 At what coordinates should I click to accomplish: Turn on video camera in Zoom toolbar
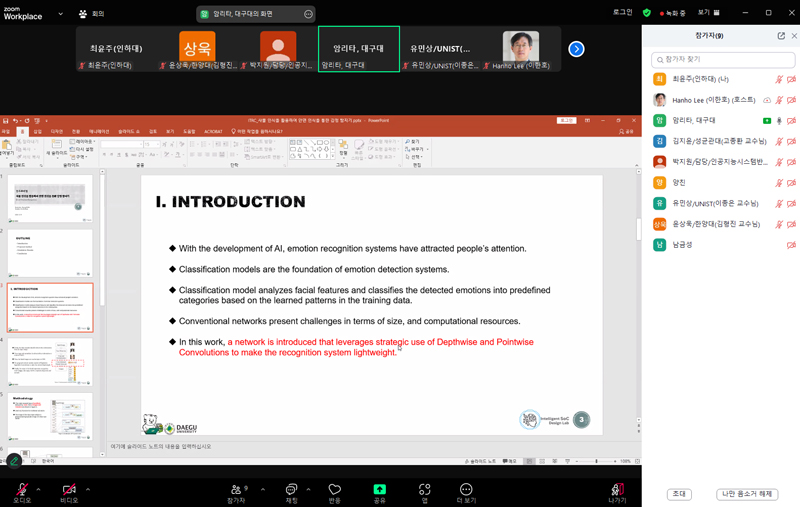tap(69, 489)
